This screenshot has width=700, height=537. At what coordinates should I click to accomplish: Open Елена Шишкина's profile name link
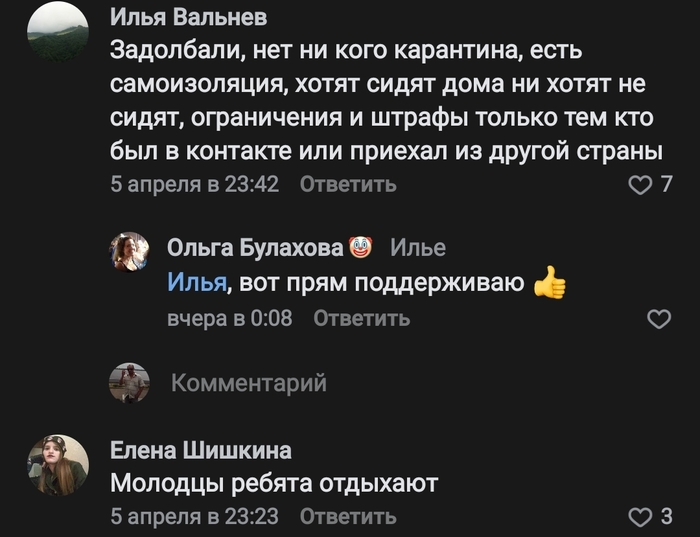point(200,450)
